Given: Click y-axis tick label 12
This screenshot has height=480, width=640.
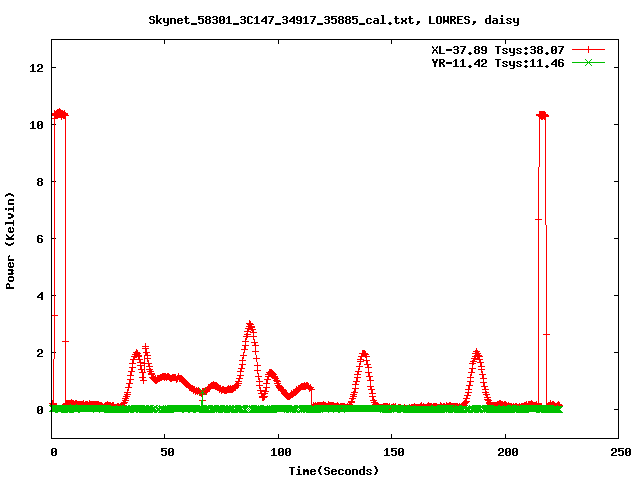Looking at the screenshot, I should pos(36,68).
